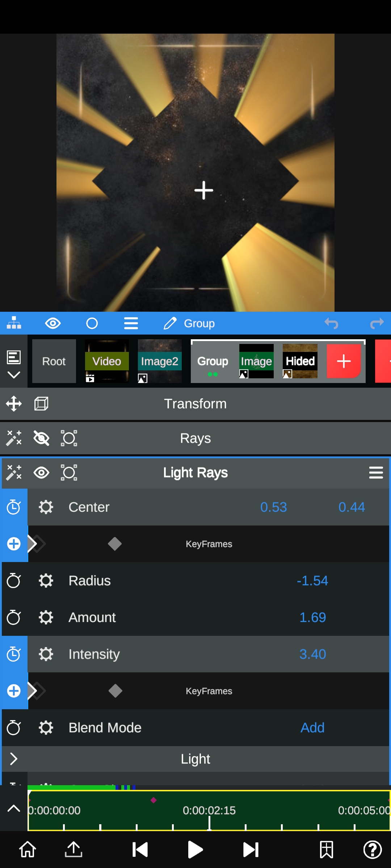Enable visibility of the Rays effect
This screenshot has height=868, width=391.
(41, 438)
